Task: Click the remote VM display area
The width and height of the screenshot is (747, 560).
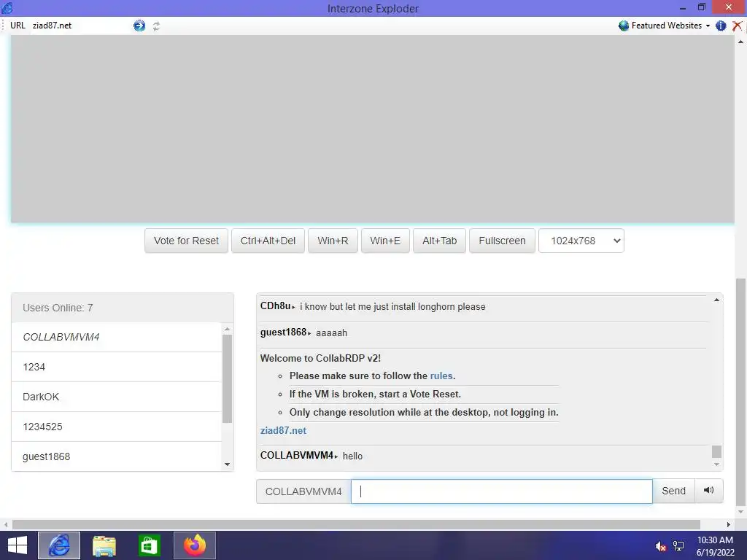Action: [x=373, y=128]
